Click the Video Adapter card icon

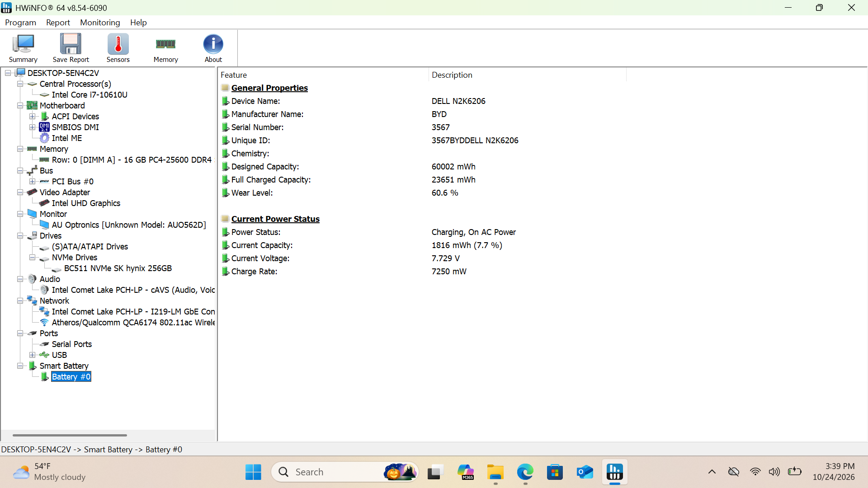point(32,192)
